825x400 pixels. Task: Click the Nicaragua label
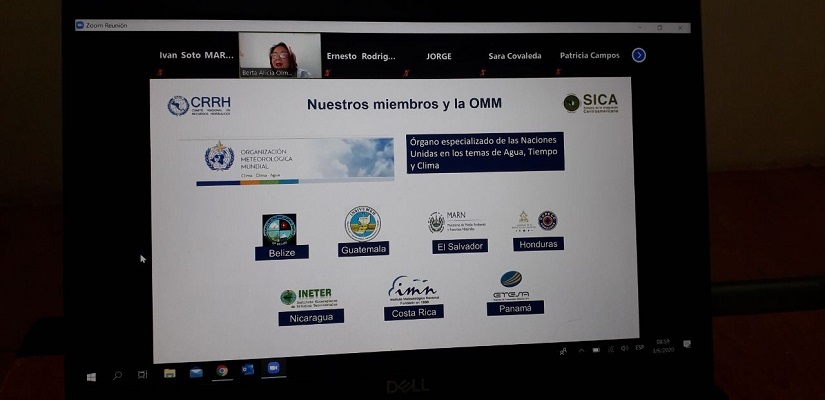coord(311,318)
